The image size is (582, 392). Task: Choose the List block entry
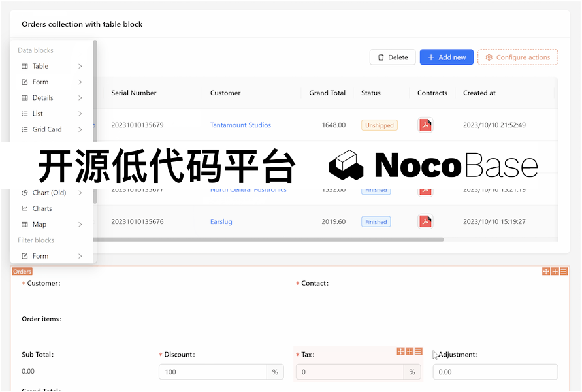pyautogui.click(x=52, y=114)
